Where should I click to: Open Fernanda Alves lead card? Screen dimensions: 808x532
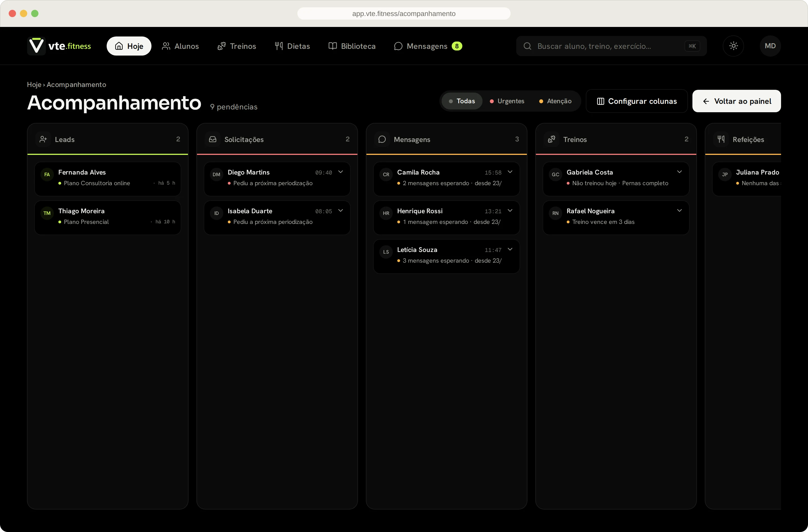point(108,179)
